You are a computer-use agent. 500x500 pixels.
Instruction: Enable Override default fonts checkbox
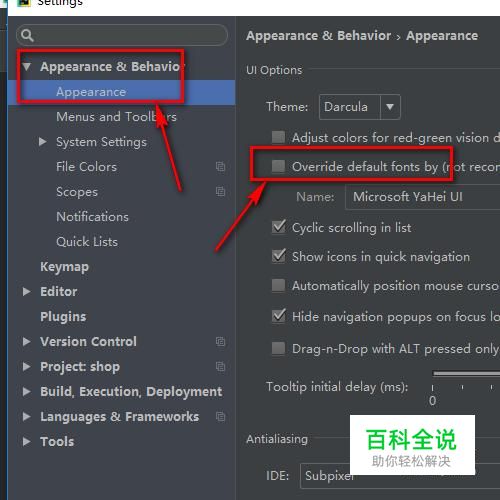click(x=278, y=166)
